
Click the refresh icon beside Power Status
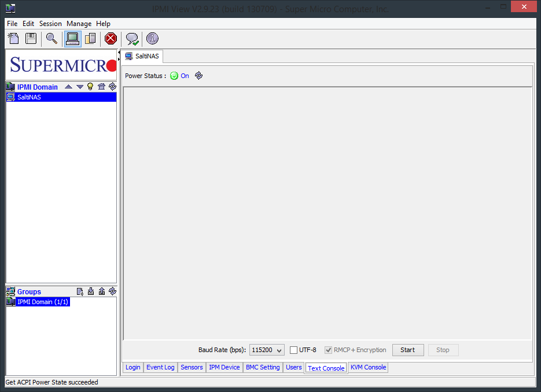pos(198,76)
